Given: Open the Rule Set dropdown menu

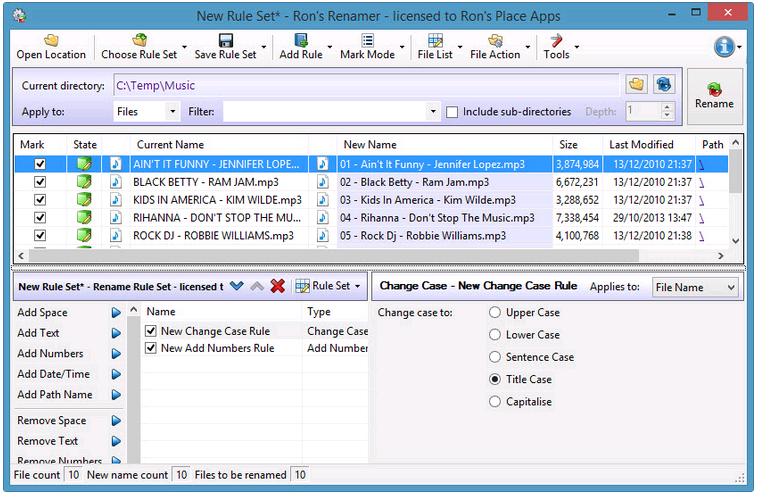Looking at the screenshot, I should click(x=329, y=286).
